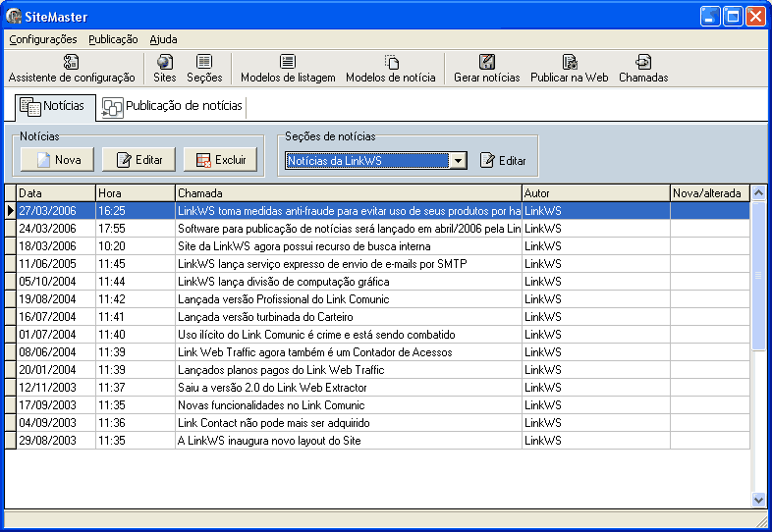Viewport: 772px width, 532px height.
Task: Click date cell 11/06/2005
Action: 56,264
